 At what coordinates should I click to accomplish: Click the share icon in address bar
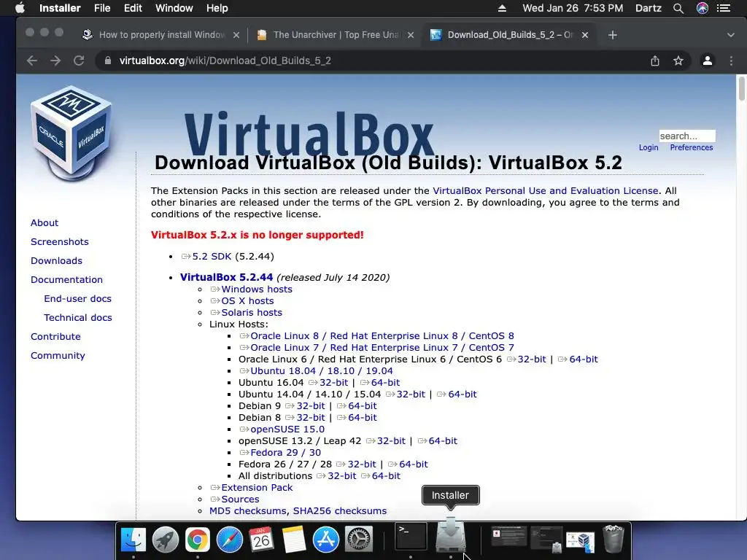pos(655,61)
